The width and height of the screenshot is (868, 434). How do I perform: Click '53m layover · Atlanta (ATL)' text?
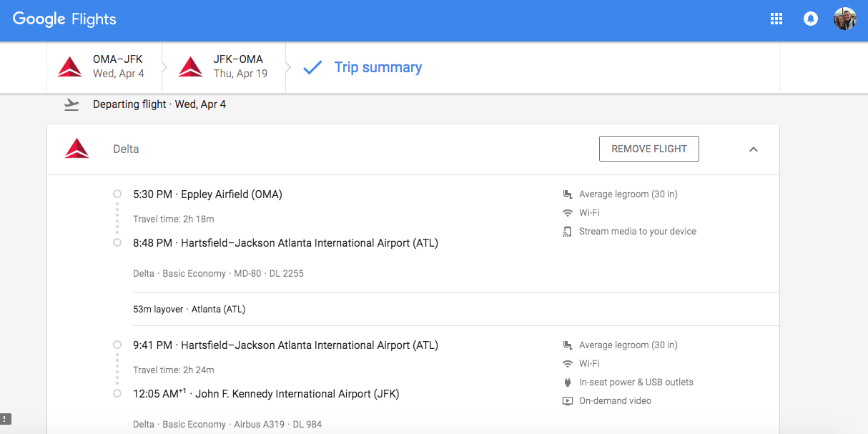tap(189, 309)
